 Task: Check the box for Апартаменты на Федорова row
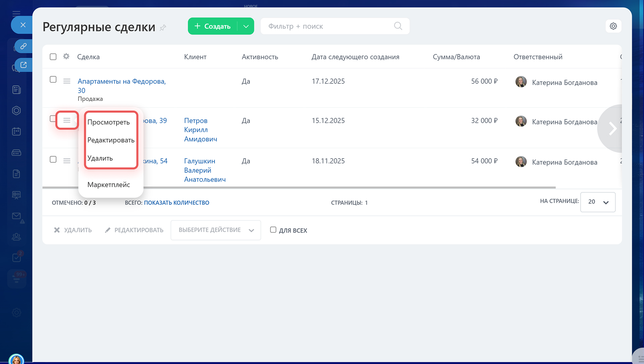tap(53, 79)
